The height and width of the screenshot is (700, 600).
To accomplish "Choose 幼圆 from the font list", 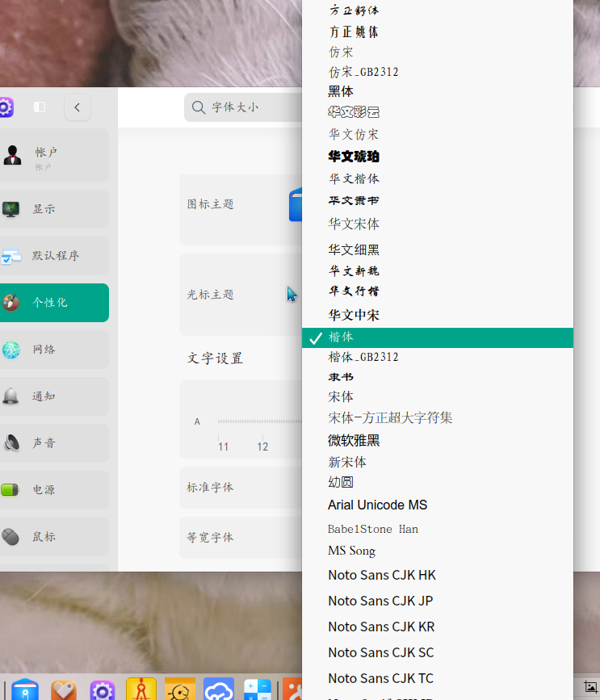I will click(438, 483).
